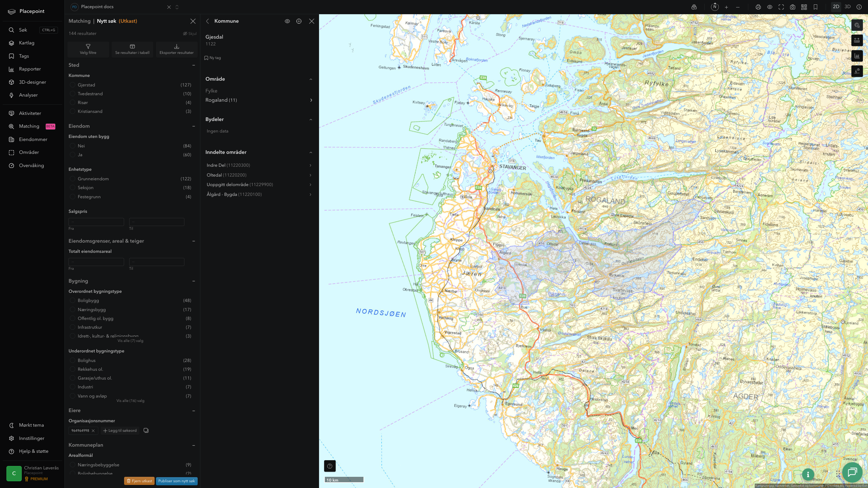The height and width of the screenshot is (488, 868).
Task: Collapse the Eiendom section
Action: (x=194, y=126)
